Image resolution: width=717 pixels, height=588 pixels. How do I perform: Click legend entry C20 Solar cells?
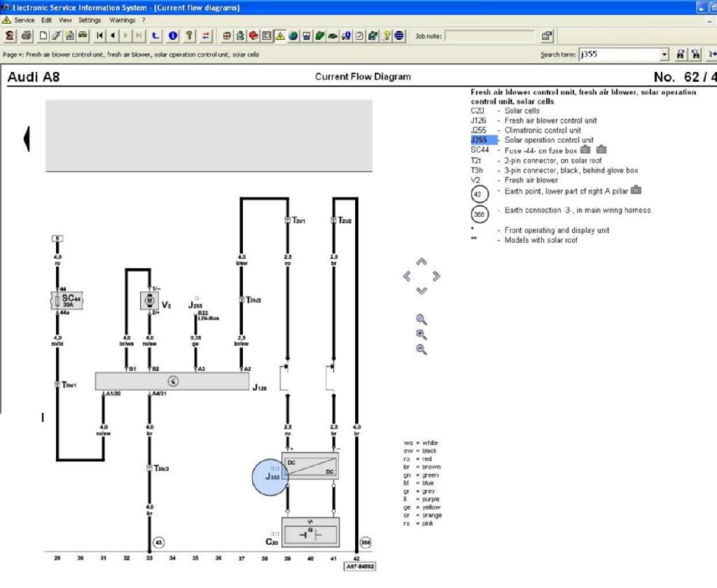pyautogui.click(x=505, y=111)
